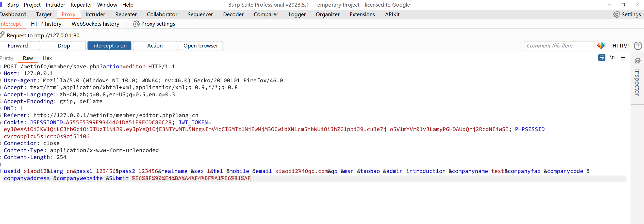Click the PHPSESSID value cvrtopplcu5s1crp0s9oj5li06
Viewport: 644px width, 224px height.
click(47, 136)
